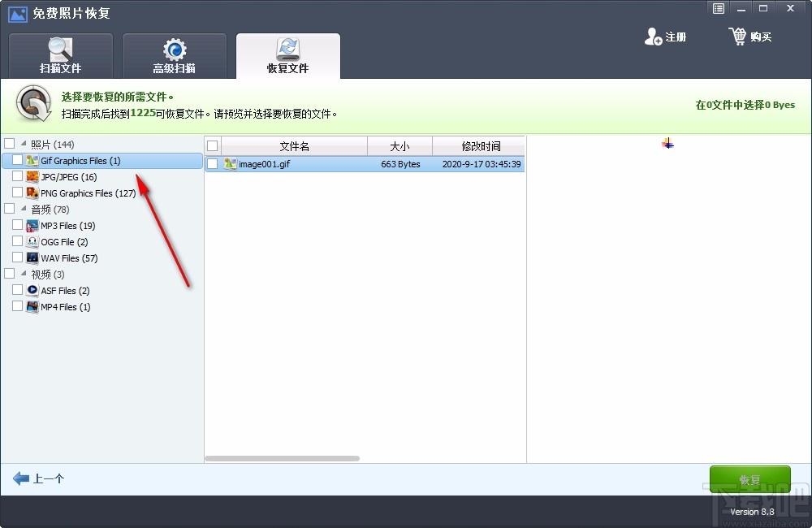
Task: Select the 音频 (78) category label
Action: click(x=50, y=210)
